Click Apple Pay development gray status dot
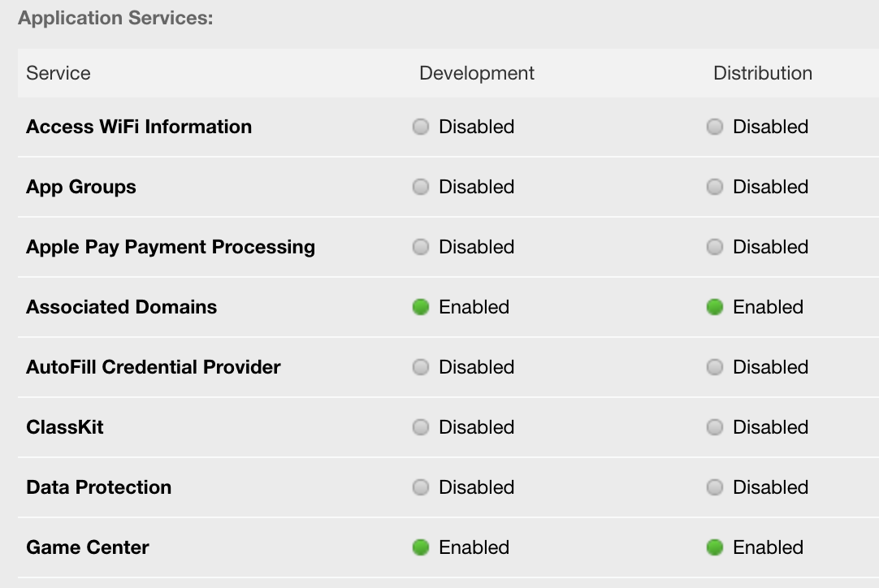This screenshot has height=588, width=879. coord(421,247)
